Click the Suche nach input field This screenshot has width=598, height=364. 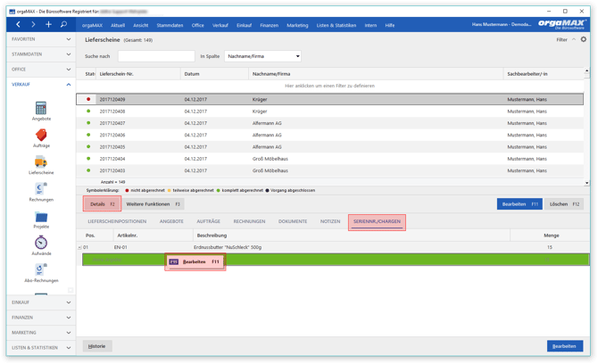click(x=156, y=56)
